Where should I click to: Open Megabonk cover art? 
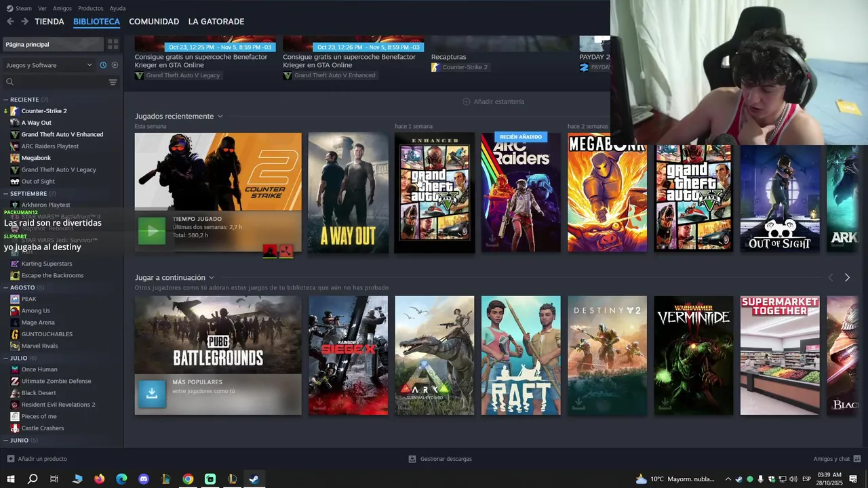click(607, 192)
